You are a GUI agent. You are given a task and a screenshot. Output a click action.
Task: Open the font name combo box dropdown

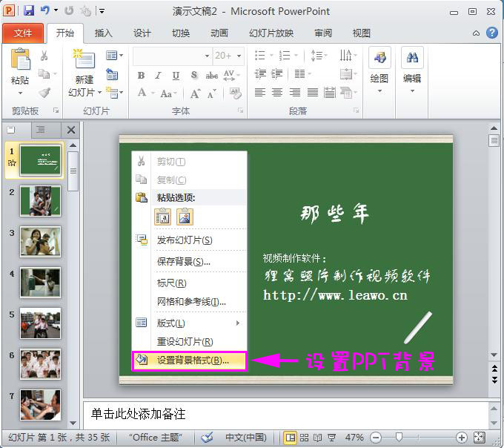pyautogui.click(x=207, y=56)
